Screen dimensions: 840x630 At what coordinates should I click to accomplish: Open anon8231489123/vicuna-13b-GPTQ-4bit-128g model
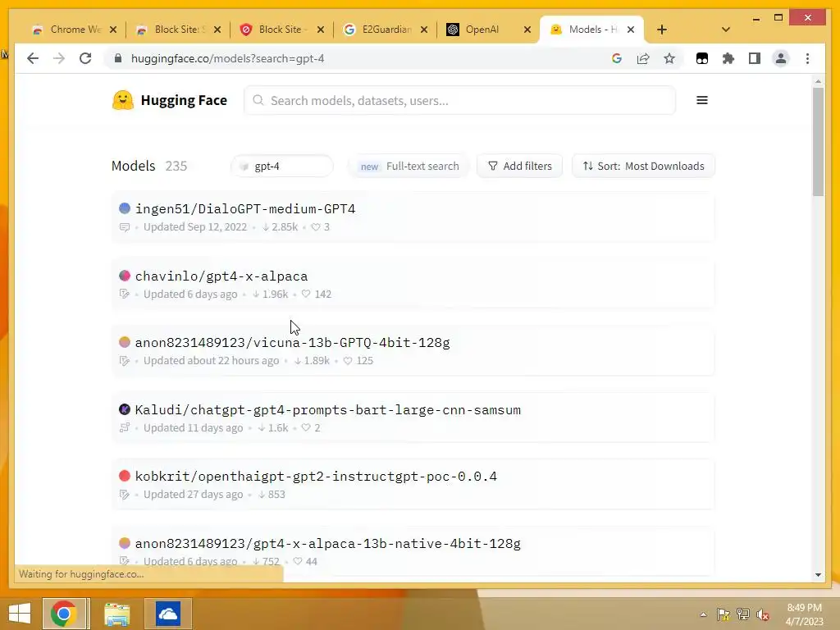(x=293, y=342)
